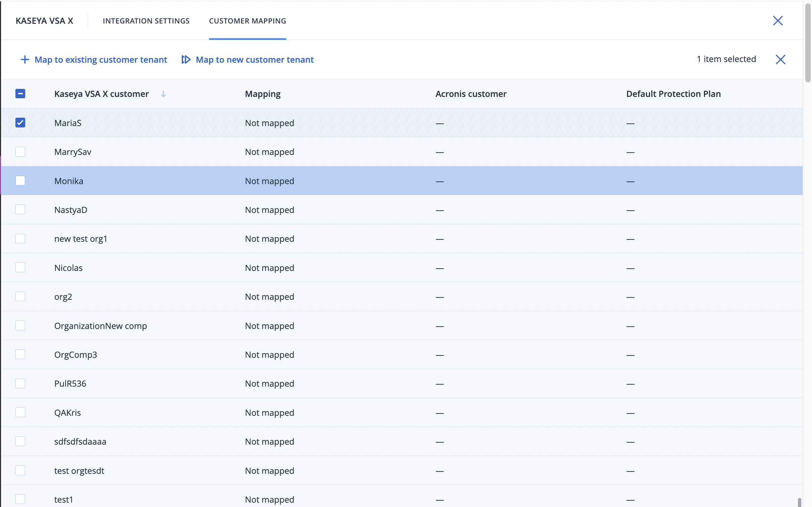Select the org2 customer name
The image size is (812, 507).
point(63,297)
